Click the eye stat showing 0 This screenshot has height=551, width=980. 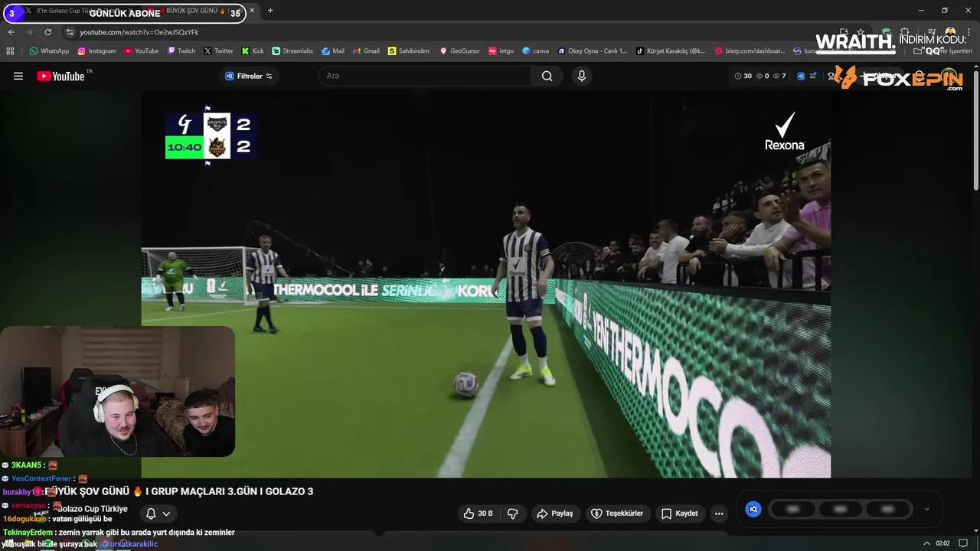pos(763,76)
